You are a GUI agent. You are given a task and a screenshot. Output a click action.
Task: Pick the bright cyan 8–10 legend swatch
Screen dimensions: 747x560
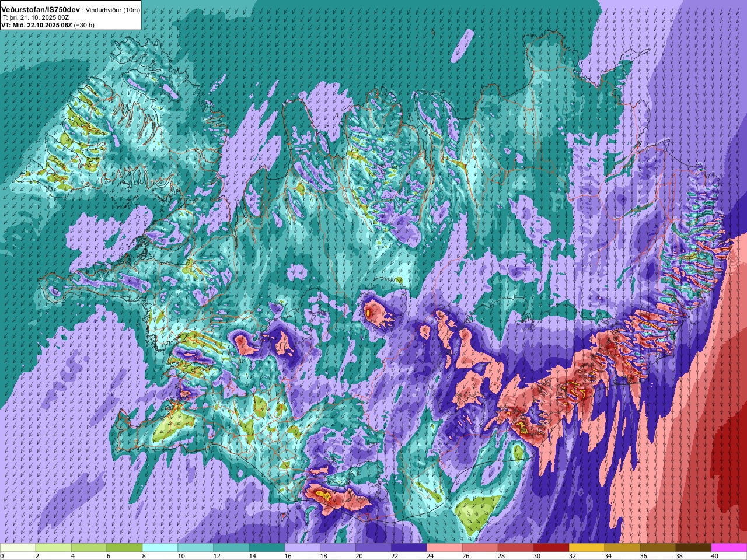(x=160, y=548)
